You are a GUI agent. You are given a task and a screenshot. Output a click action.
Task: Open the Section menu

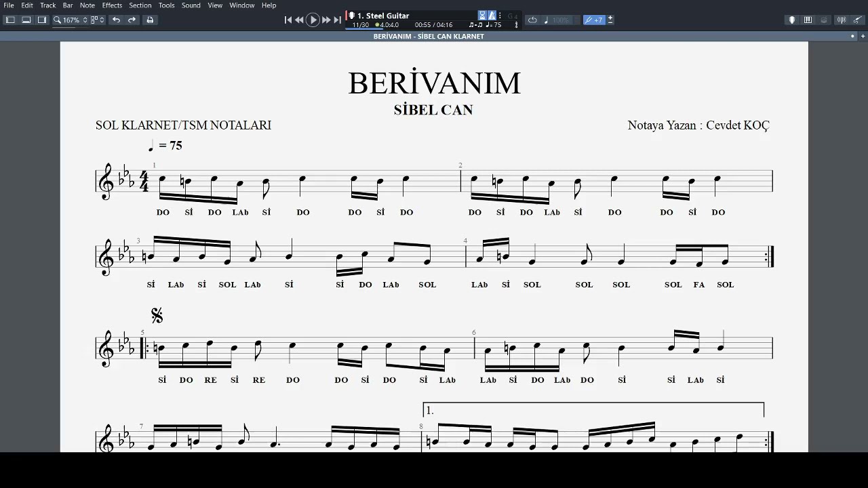[140, 5]
